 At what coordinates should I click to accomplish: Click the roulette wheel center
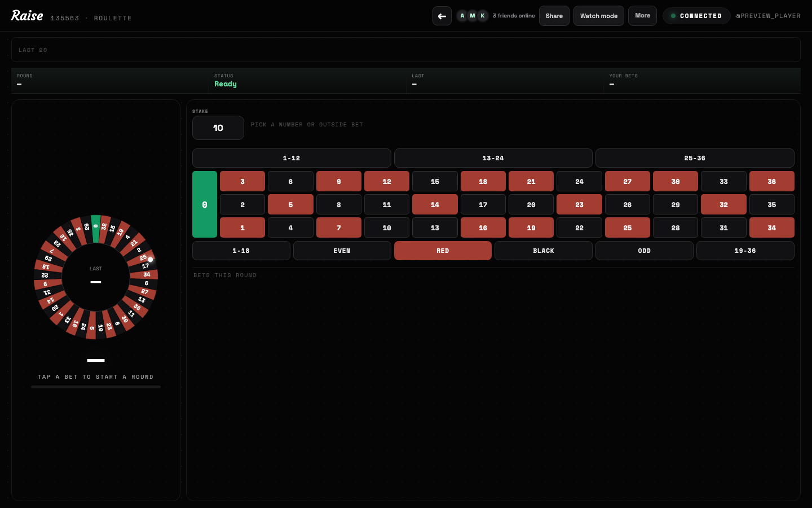point(96,277)
